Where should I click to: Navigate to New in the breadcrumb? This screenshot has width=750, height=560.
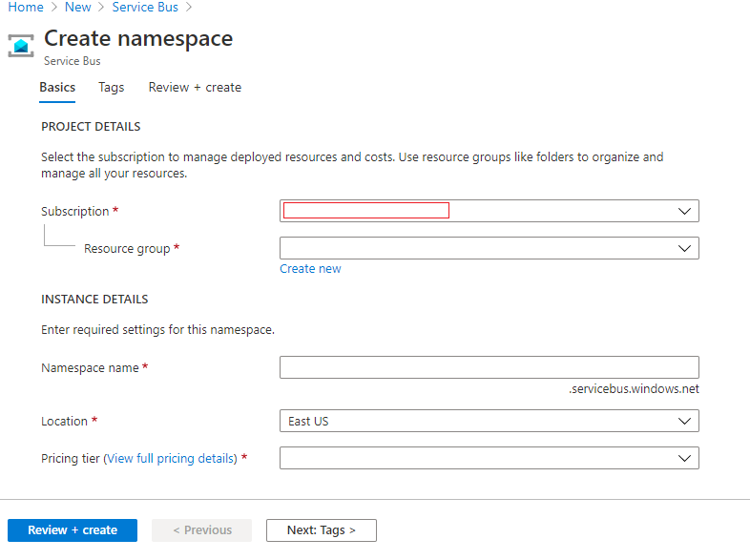click(78, 8)
